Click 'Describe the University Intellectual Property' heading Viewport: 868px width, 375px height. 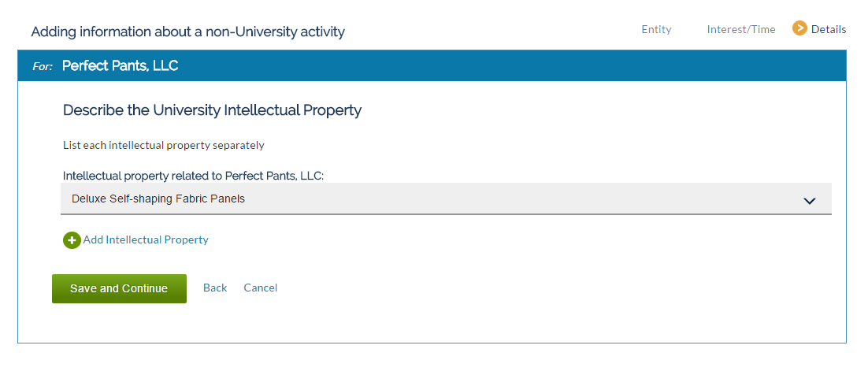click(212, 110)
